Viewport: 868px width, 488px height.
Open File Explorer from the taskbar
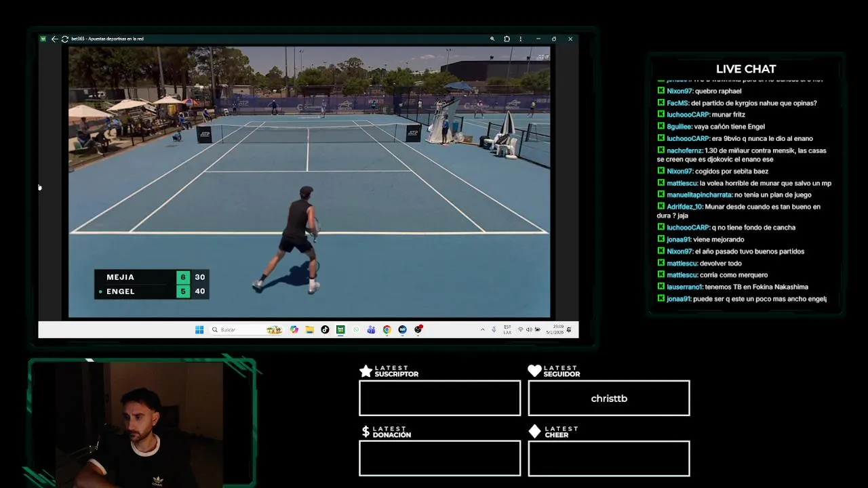pyautogui.click(x=309, y=329)
